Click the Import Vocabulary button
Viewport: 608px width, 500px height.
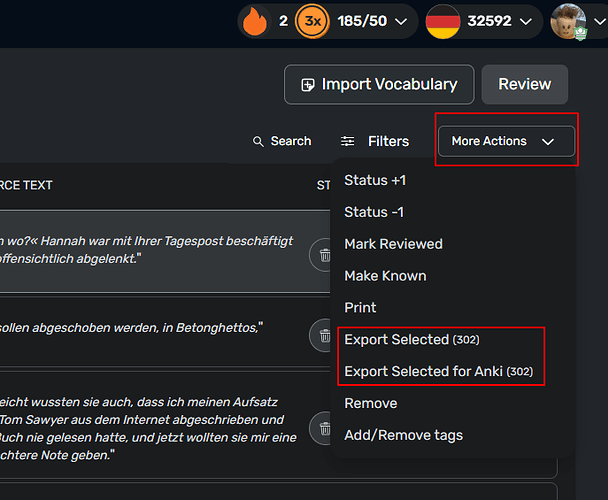click(379, 85)
